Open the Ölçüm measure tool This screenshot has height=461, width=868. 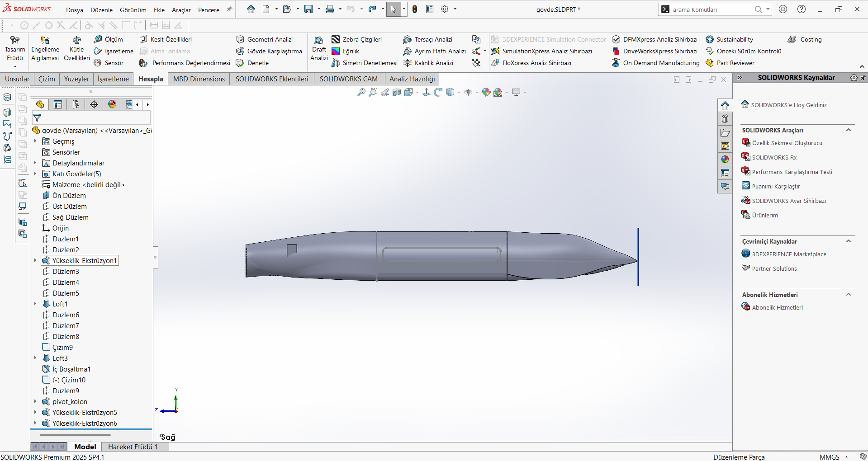[108, 39]
